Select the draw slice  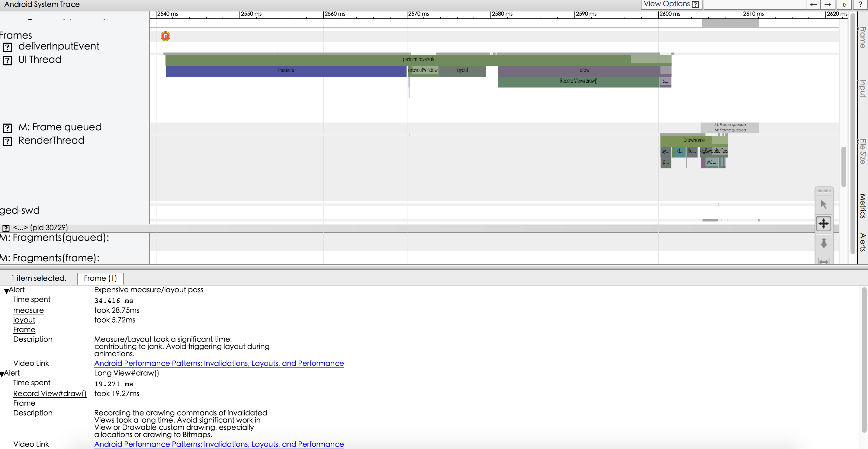click(x=584, y=70)
